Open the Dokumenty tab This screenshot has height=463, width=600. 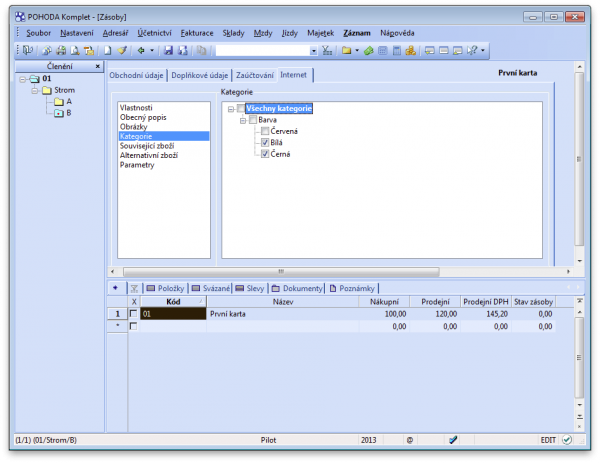[x=297, y=289]
